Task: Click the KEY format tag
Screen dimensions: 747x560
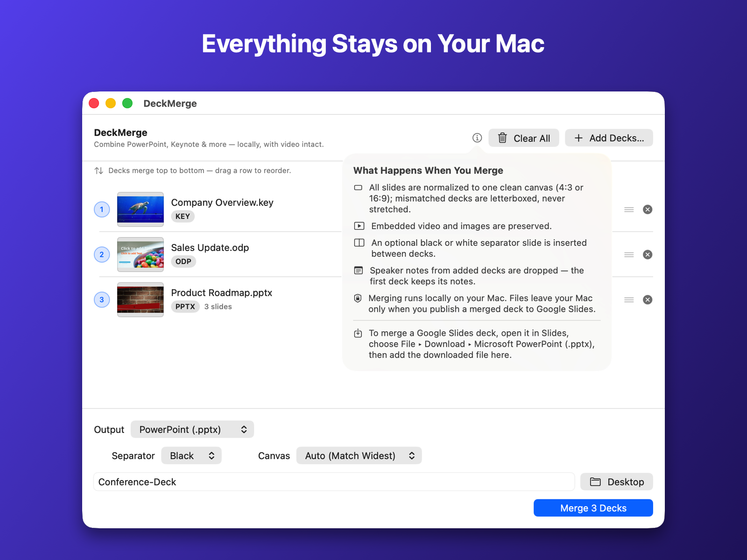Action: coord(183,217)
